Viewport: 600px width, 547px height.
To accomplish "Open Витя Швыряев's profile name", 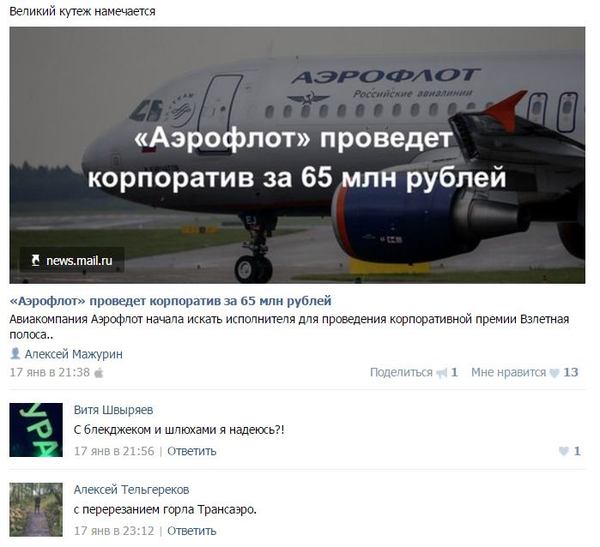I will coord(113,410).
